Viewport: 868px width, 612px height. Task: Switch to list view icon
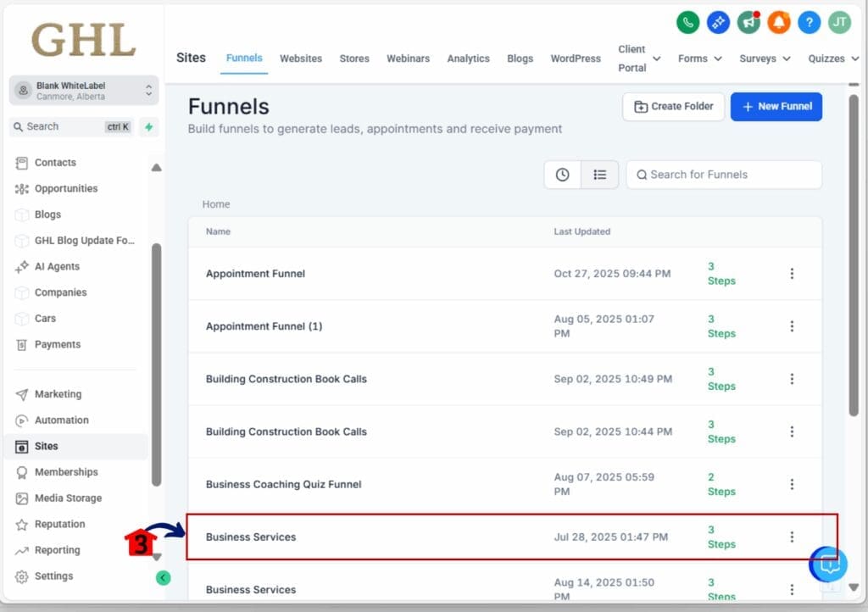click(600, 175)
